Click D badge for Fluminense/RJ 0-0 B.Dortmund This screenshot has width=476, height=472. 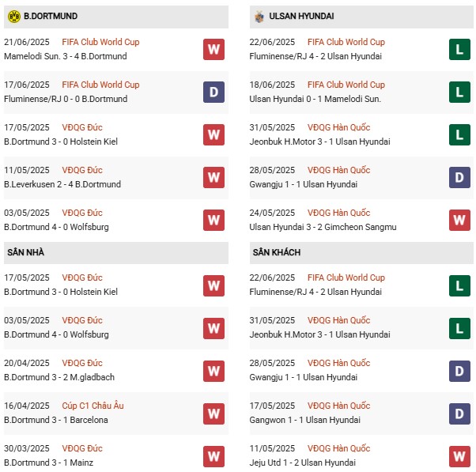tap(213, 92)
